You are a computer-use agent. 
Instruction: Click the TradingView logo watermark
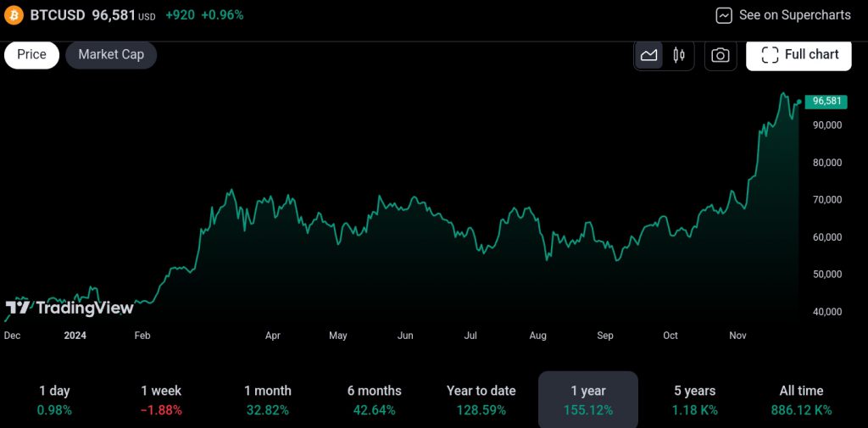(70, 308)
